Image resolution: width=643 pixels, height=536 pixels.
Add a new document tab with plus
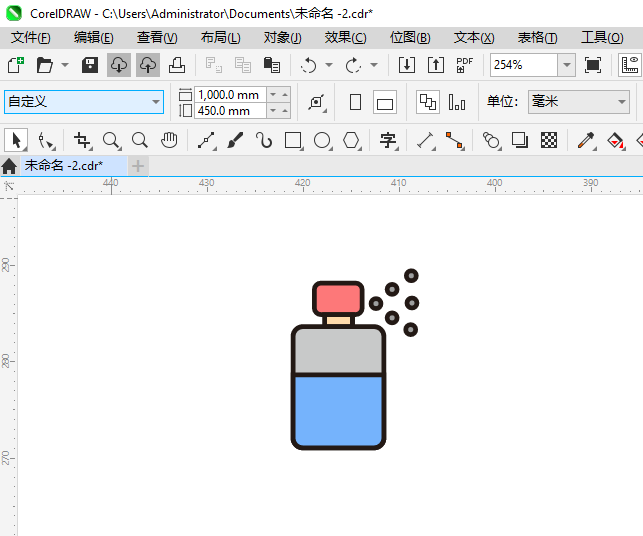[138, 165]
